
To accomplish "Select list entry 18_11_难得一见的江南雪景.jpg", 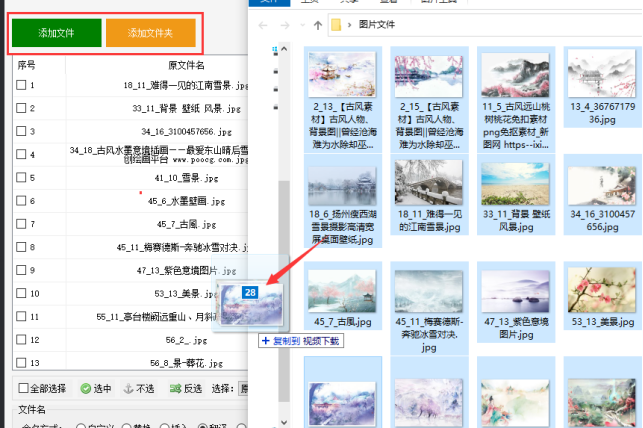I will tap(185, 85).
